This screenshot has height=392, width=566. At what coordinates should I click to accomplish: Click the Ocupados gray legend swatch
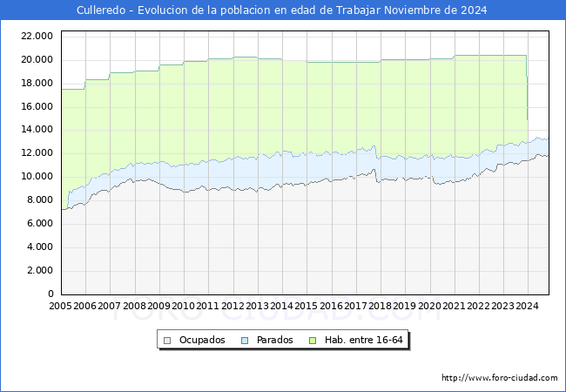pos(167,341)
